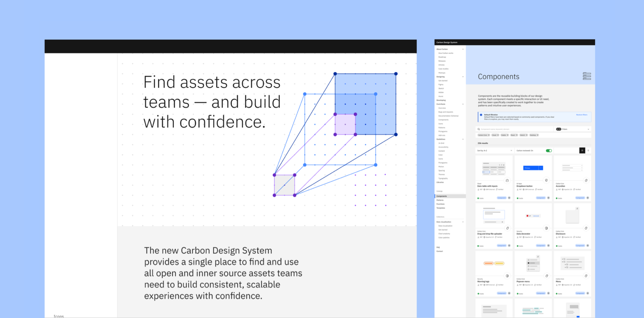Click the Carbon Core icon on Popover menu card
Viewport: 644px width, 318px height.
point(547,276)
